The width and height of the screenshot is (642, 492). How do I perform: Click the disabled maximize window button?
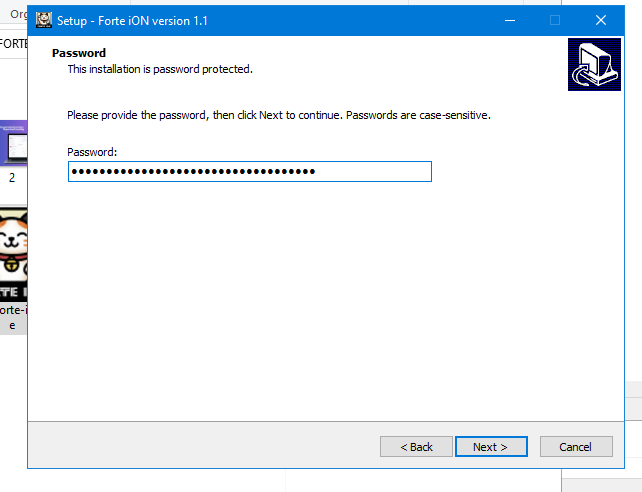pos(554,20)
